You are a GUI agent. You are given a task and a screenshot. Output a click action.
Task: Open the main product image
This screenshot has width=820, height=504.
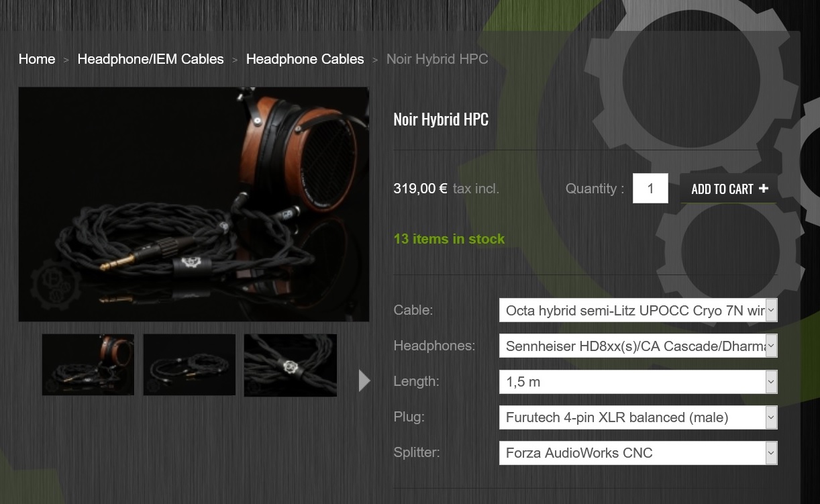pyautogui.click(x=194, y=204)
